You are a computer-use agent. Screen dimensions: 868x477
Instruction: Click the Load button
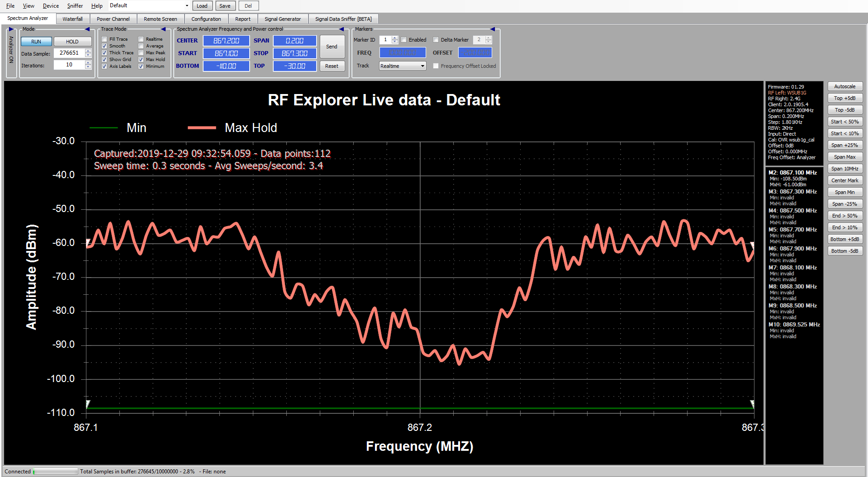[202, 6]
